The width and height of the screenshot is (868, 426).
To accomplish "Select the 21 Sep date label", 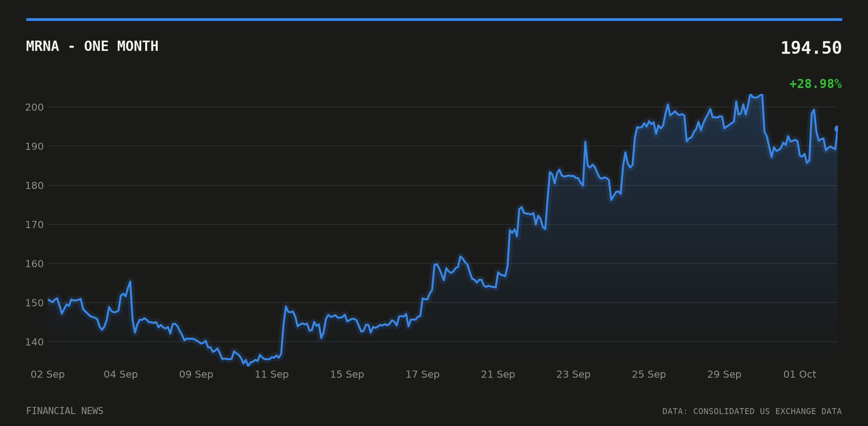I will (x=498, y=374).
